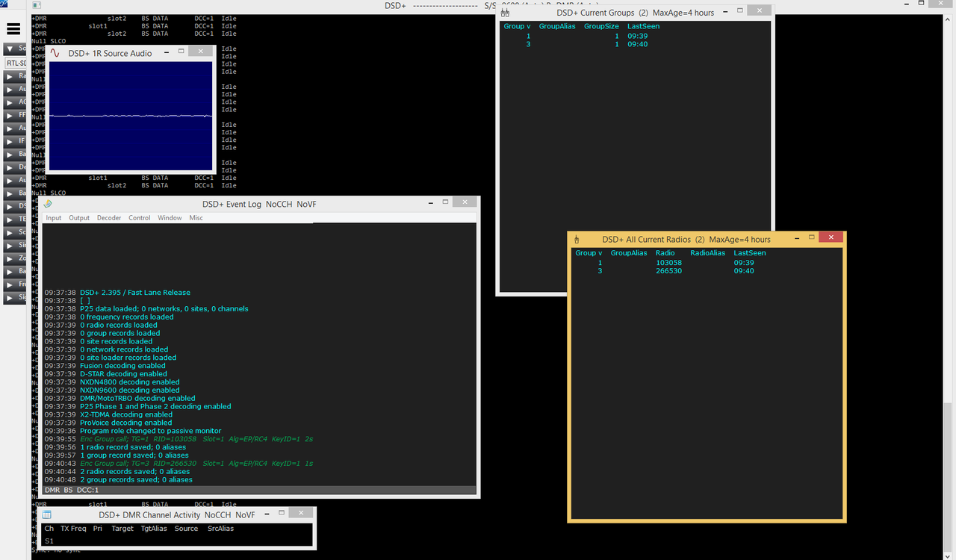Click the radio icon on the All Current Radios title bar
Viewport: 956px width, 560px height.
[x=576, y=239]
